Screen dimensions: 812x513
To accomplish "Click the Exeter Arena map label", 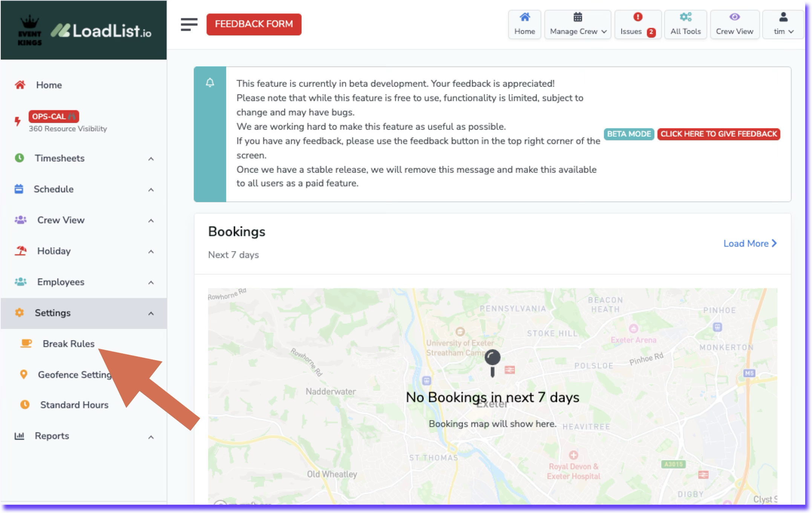I will (633, 340).
